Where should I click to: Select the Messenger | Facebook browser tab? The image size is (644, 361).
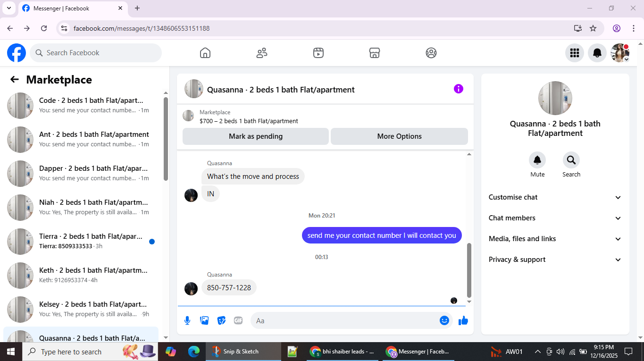(73, 8)
